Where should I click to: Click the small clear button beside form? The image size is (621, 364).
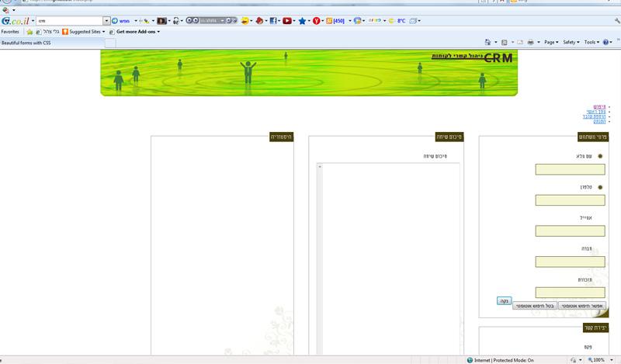point(504,301)
